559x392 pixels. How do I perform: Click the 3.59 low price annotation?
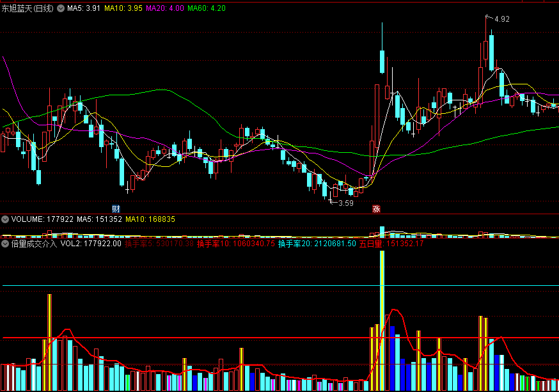click(346, 203)
